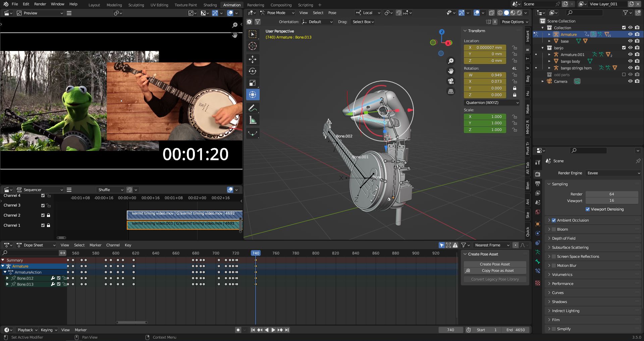Click the Render samples 64 field

pyautogui.click(x=612, y=194)
